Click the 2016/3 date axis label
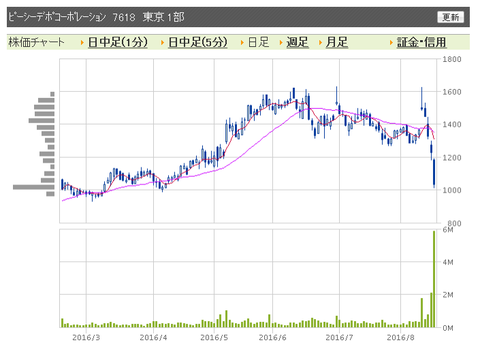The height and width of the screenshot is (364, 480). pos(86,338)
